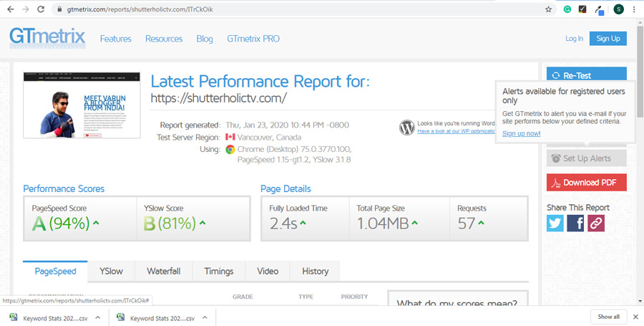Click the browser address bar
Image resolution: width=644 pixels, height=326 pixels.
point(286,9)
